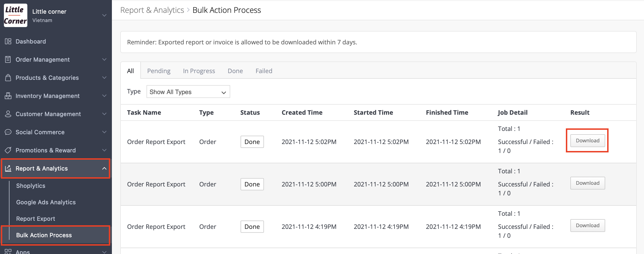Switch to the All tab
The width and height of the screenshot is (644, 254).
[x=130, y=71]
